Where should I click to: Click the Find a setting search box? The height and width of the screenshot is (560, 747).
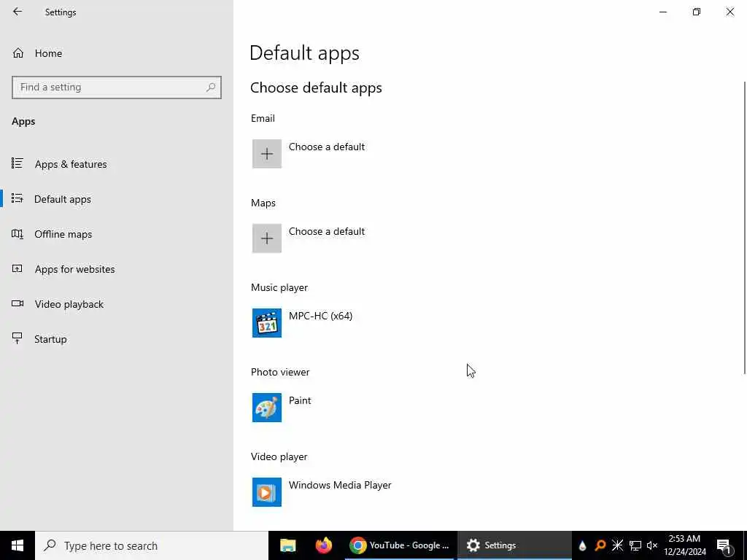click(x=117, y=87)
